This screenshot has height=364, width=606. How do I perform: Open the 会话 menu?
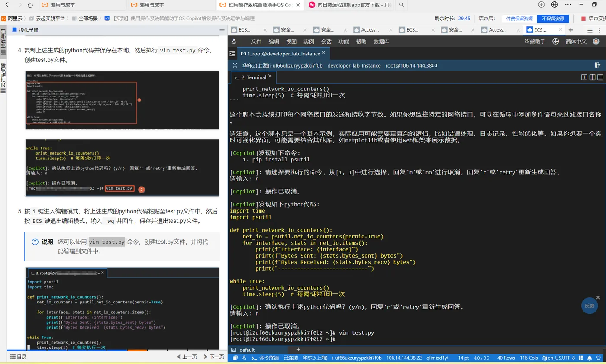[x=326, y=42]
